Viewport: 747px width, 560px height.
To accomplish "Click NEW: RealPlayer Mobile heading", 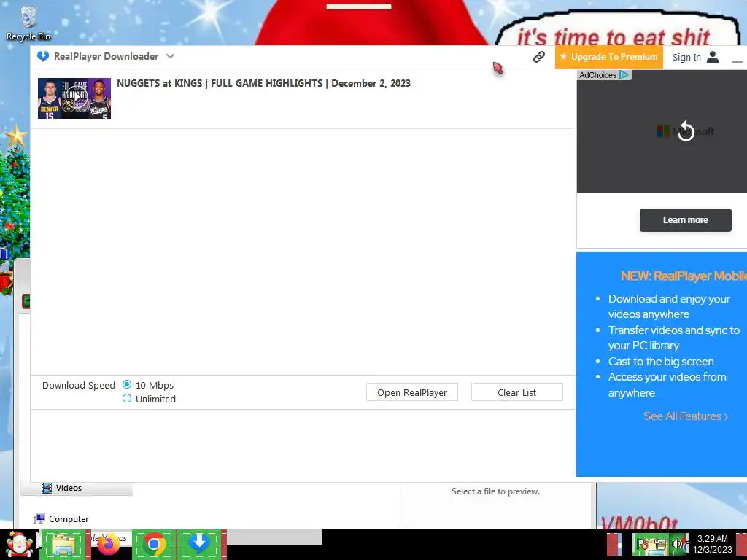I will coord(684,276).
